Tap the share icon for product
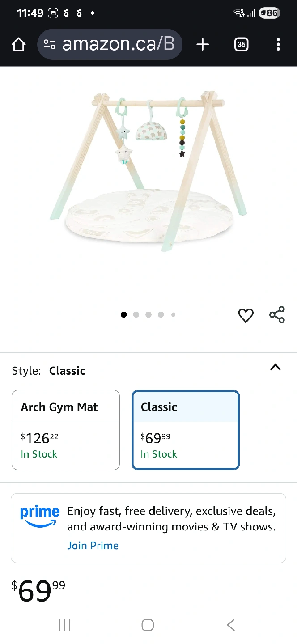297x644 pixels. point(277,315)
